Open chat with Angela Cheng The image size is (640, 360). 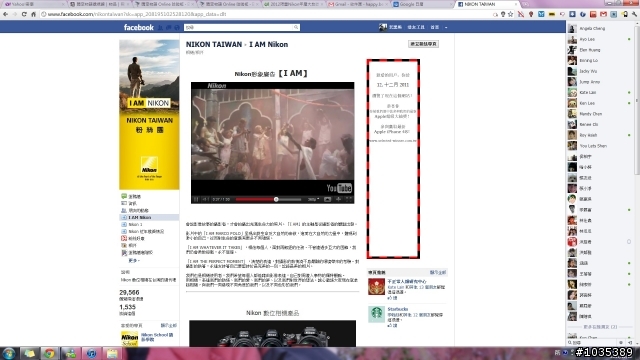(x=600, y=29)
